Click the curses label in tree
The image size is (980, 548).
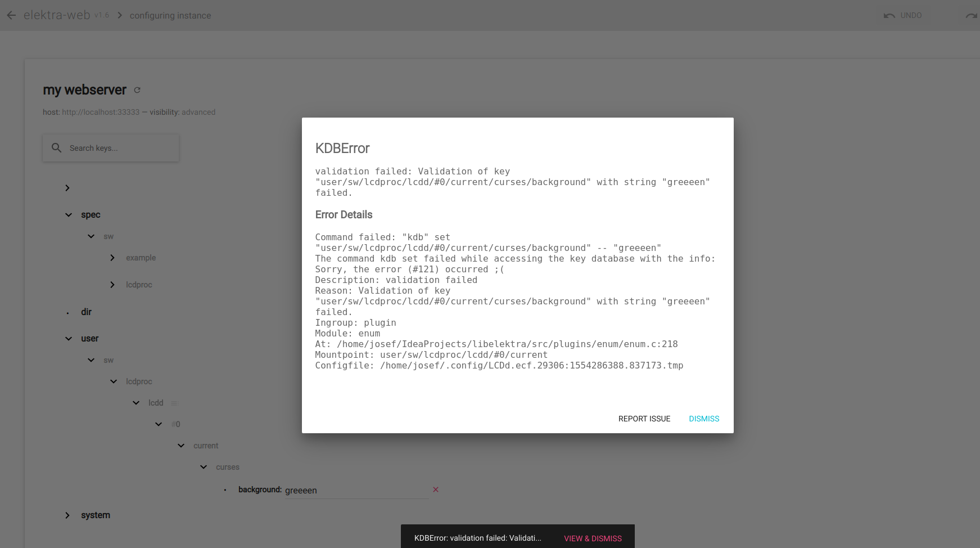tap(228, 467)
